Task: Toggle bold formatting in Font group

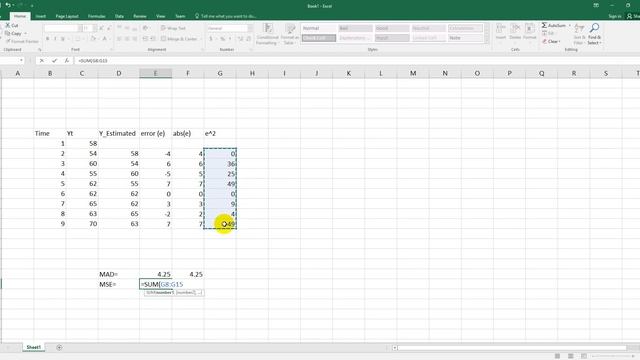Action: pos(47,39)
